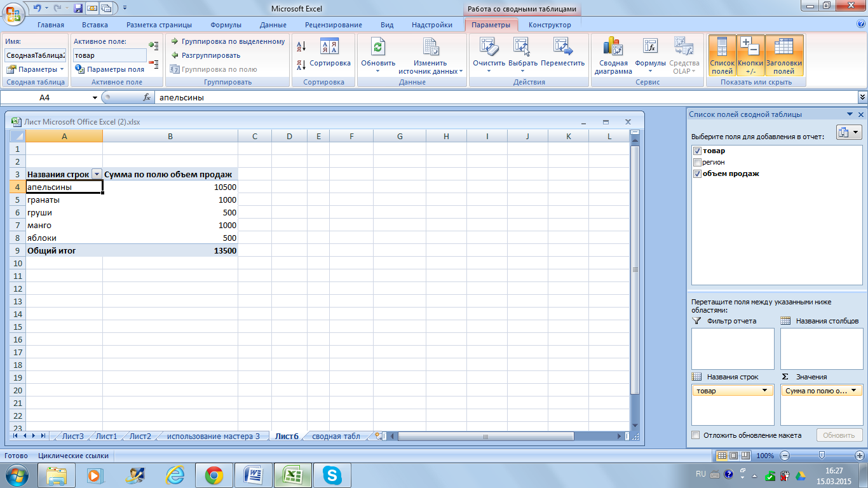Refresh pivot table with Обновить icon
This screenshot has width=868, height=488.
378,56
